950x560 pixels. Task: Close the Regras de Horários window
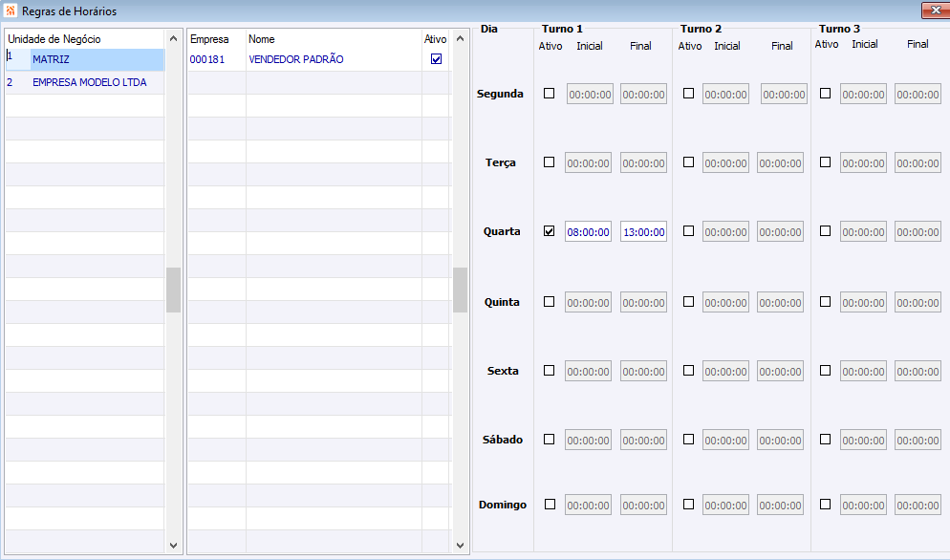pyautogui.click(x=936, y=10)
